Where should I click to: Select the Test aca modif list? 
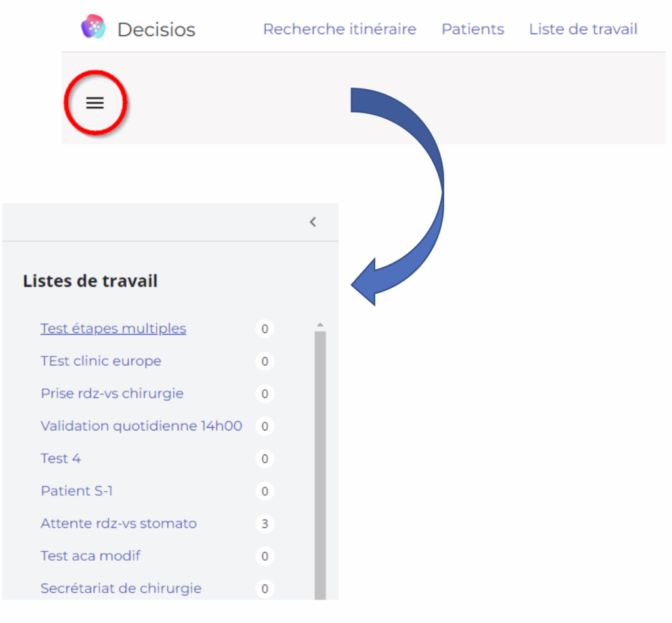click(x=90, y=555)
